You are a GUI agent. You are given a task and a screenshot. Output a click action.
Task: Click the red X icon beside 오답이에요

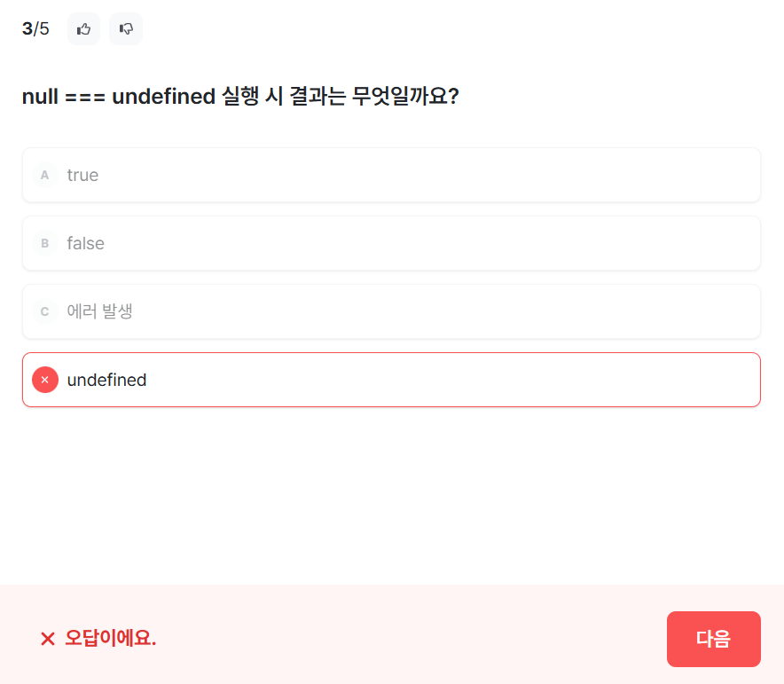[x=48, y=639]
